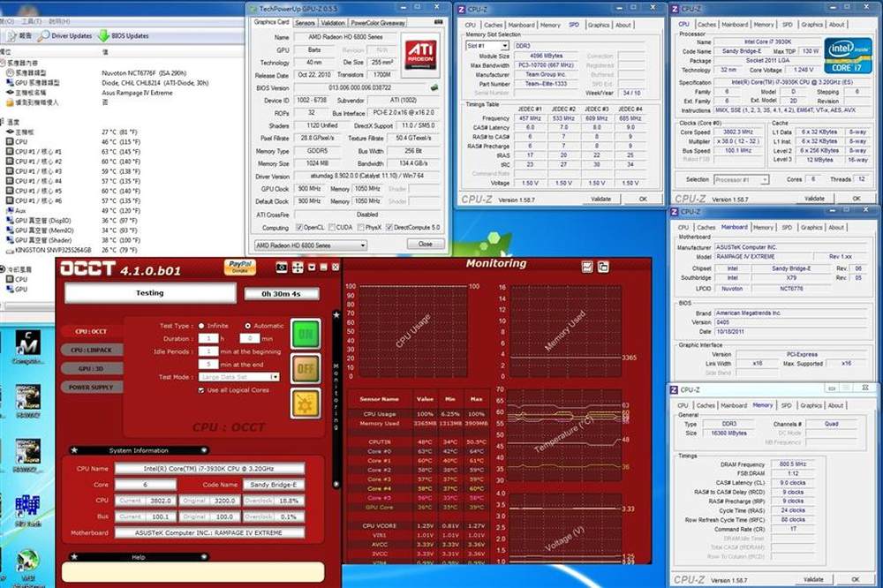Switch to the Sensors tab in GPU-Z

pyautogui.click(x=305, y=23)
